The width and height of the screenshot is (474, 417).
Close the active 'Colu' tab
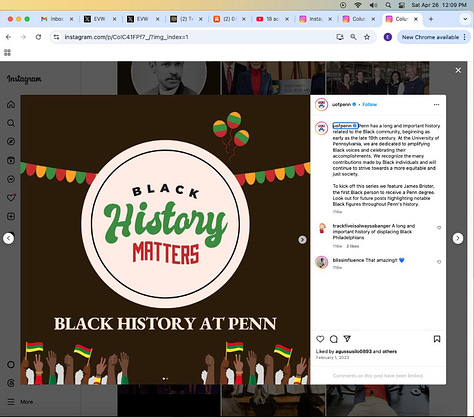click(x=416, y=19)
